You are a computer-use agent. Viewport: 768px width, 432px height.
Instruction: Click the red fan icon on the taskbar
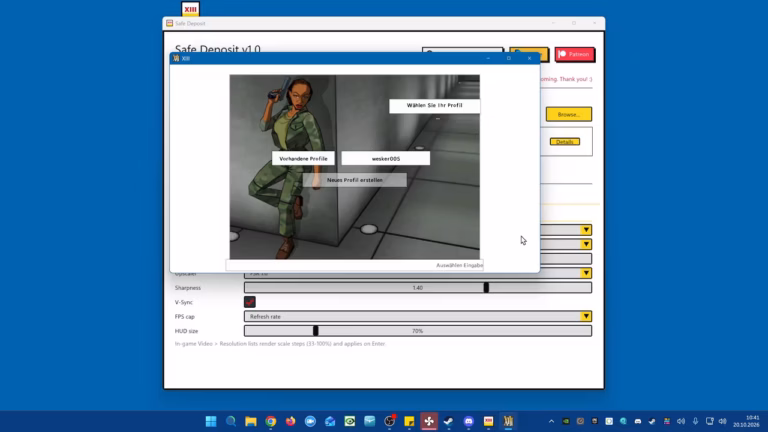pos(429,421)
